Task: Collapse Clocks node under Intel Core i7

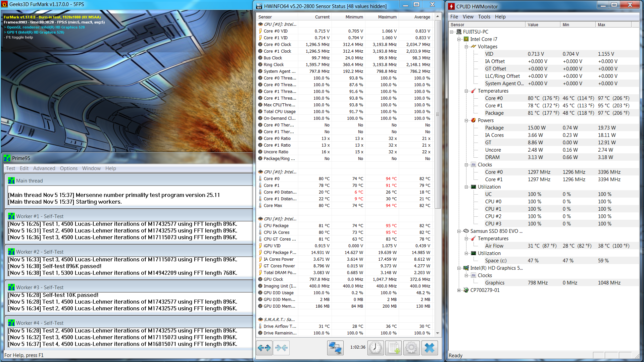Action: [x=466, y=165]
